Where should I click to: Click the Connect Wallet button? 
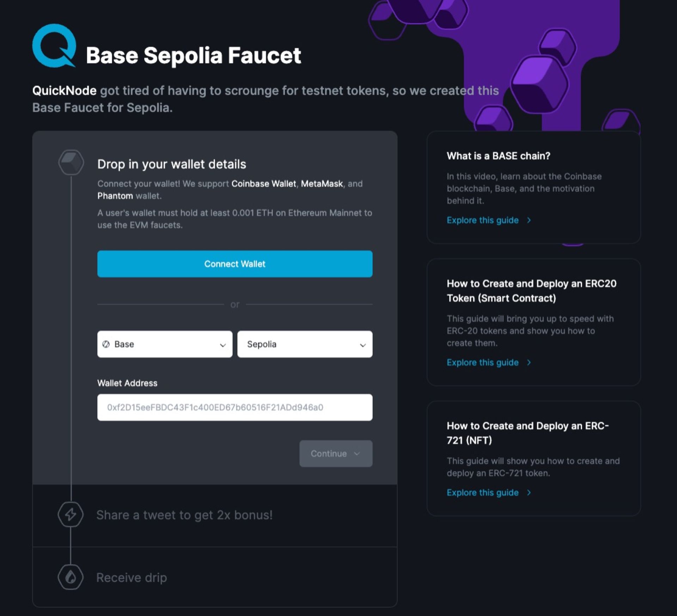235,264
